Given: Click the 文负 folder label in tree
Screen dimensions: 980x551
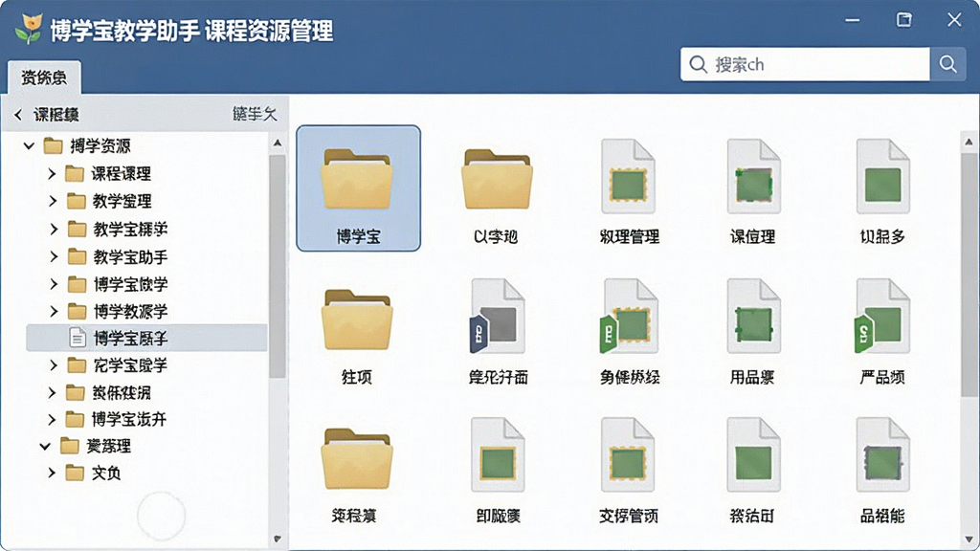Looking at the screenshot, I should pos(106,473).
